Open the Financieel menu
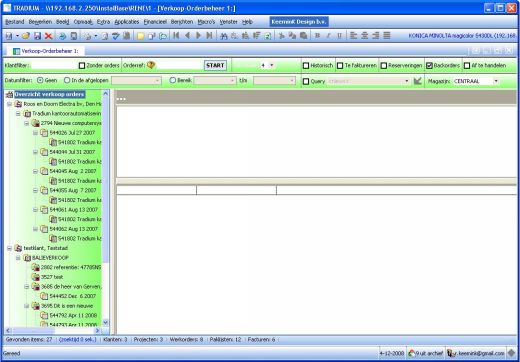The height and width of the screenshot is (362, 520). click(155, 22)
